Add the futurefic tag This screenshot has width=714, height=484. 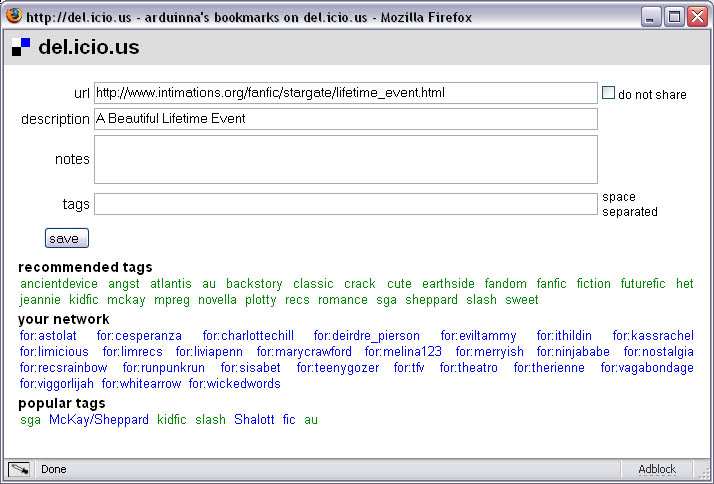point(643,284)
